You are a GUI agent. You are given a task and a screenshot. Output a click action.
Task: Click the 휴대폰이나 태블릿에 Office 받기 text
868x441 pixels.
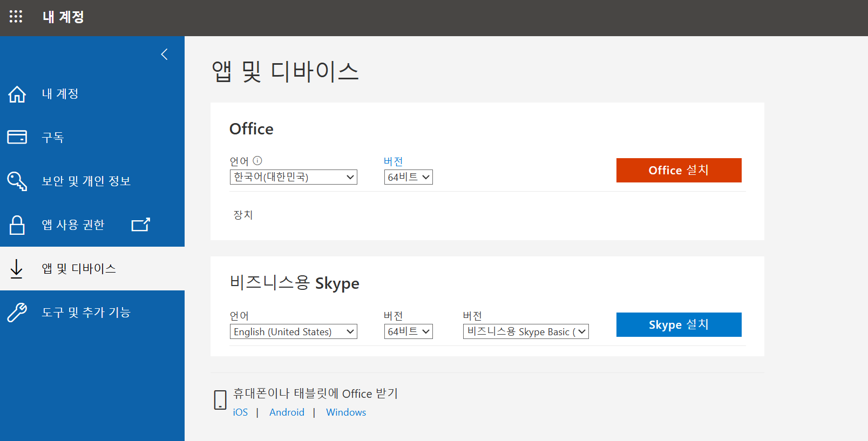pyautogui.click(x=315, y=393)
